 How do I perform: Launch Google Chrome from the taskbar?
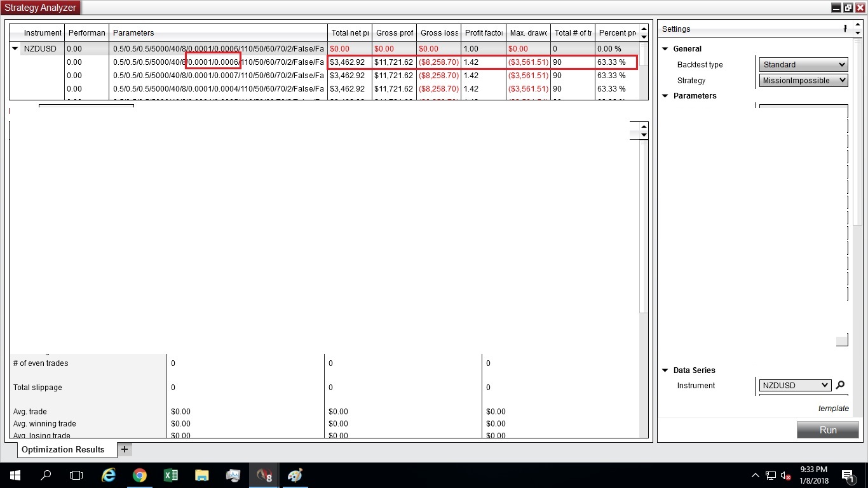point(140,475)
